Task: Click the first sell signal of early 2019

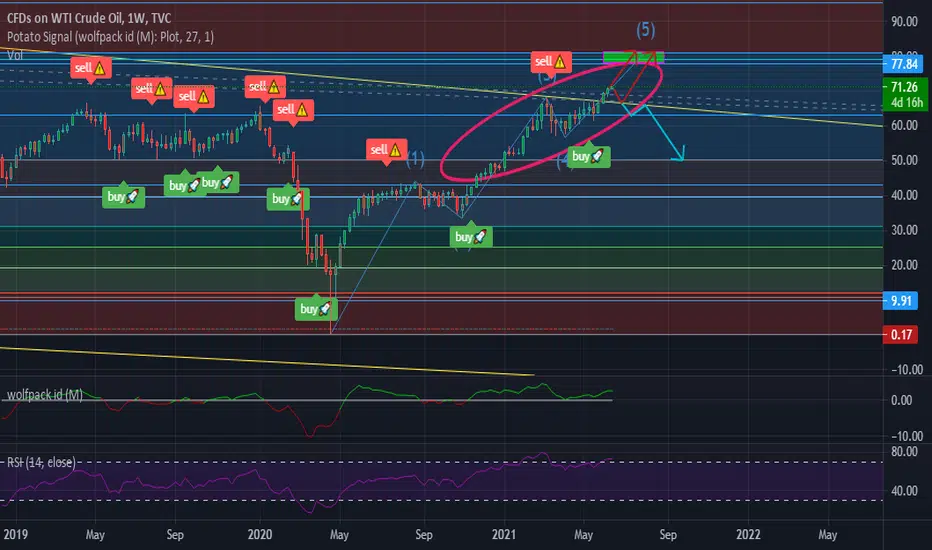Action: pyautogui.click(x=90, y=68)
